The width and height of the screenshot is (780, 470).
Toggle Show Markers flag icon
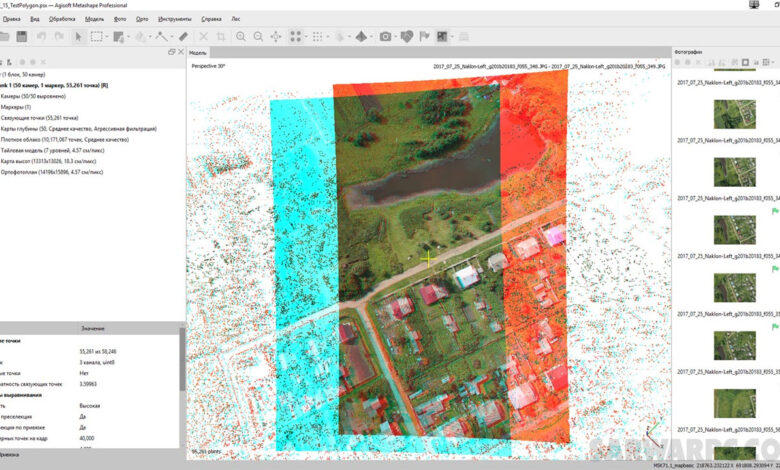(x=424, y=36)
